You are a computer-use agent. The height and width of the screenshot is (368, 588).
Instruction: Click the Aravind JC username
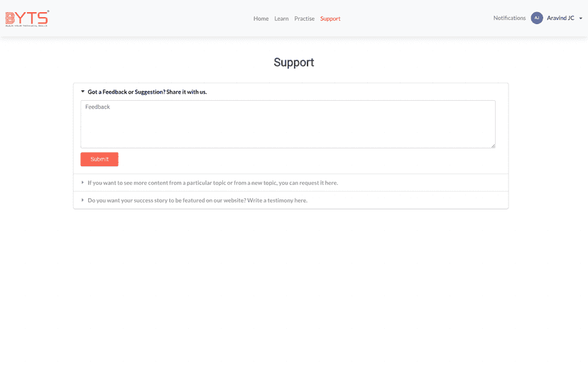pyautogui.click(x=560, y=18)
